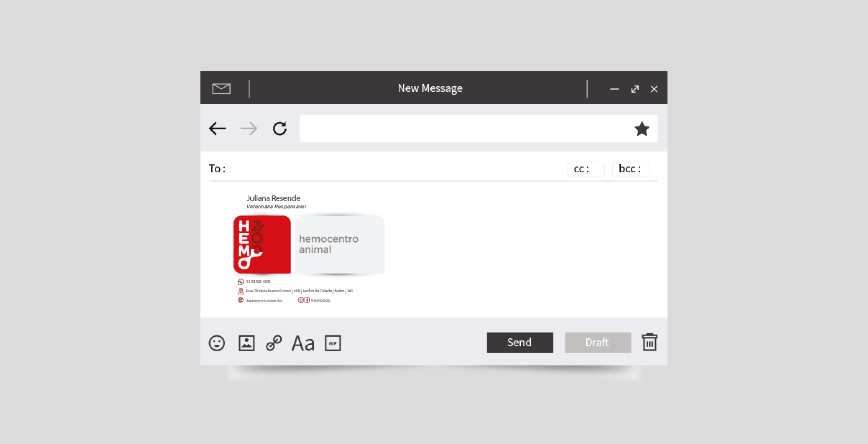Delete message with trash icon

click(649, 342)
